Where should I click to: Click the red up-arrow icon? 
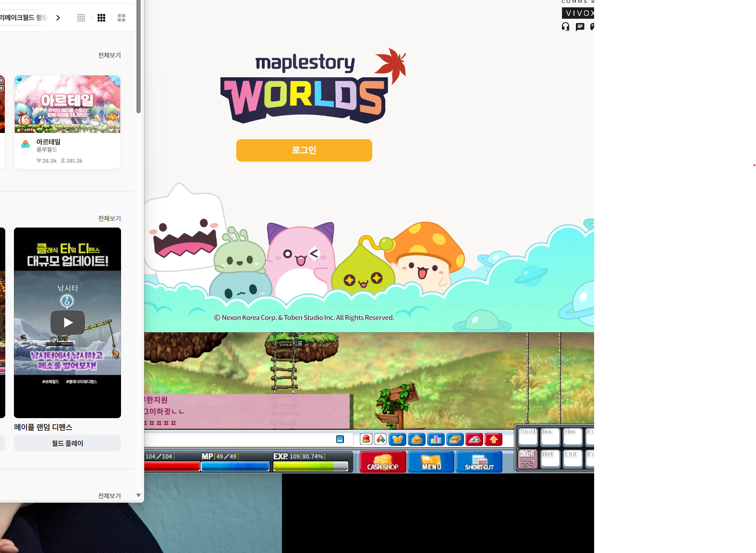tap(493, 439)
